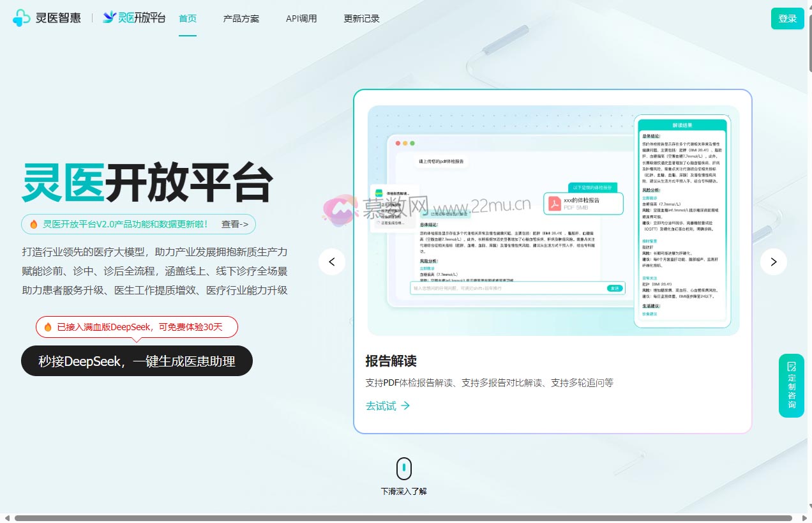Switch to the 产品方案 menu item
The image size is (812, 523).
(240, 19)
